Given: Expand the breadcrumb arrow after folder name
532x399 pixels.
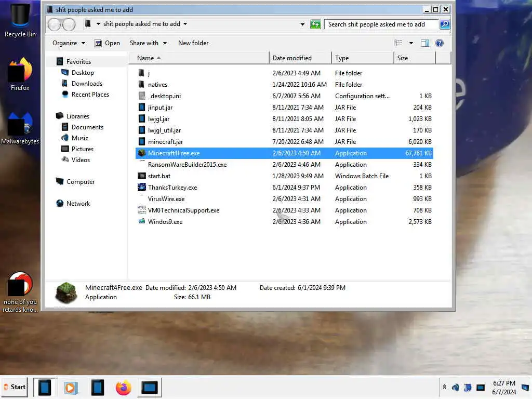Looking at the screenshot, I should point(185,24).
